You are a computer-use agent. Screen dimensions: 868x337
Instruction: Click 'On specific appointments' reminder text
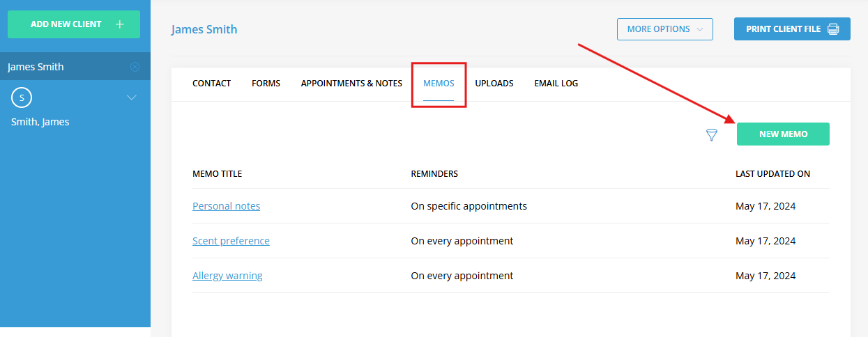[469, 206]
